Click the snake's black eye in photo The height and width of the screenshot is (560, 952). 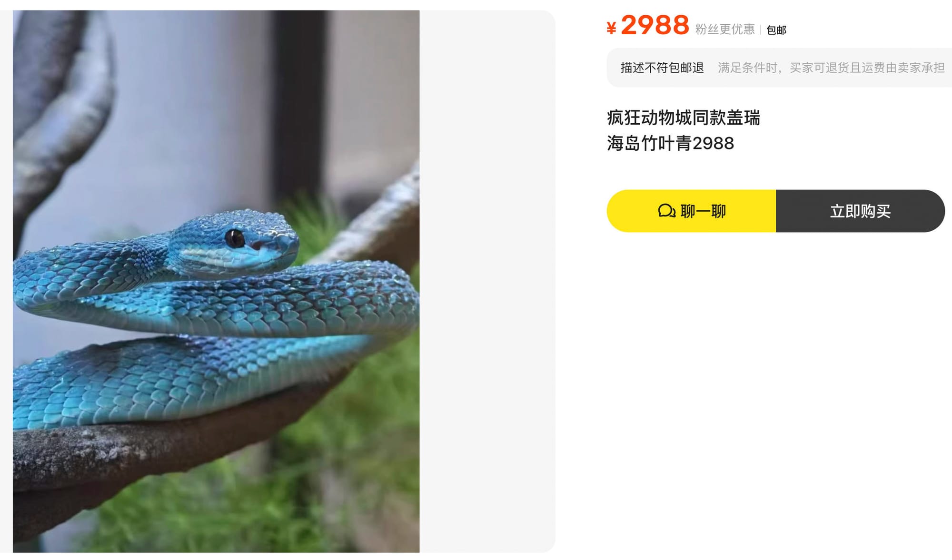(235, 238)
